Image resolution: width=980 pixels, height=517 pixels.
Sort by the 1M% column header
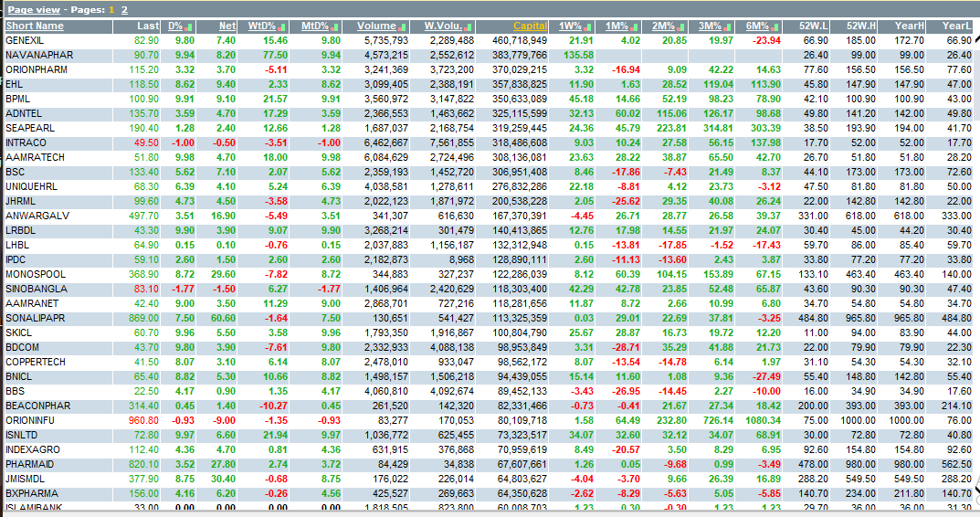[x=616, y=26]
